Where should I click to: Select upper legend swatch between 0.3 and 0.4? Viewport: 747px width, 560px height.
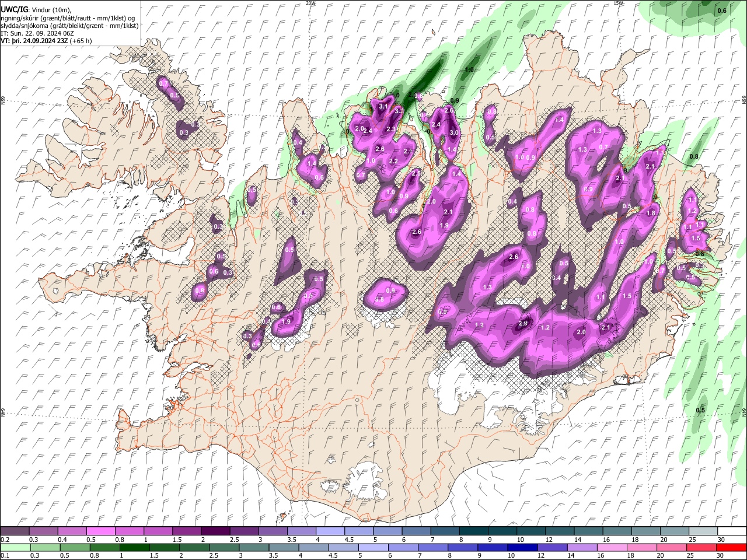pyautogui.click(x=43, y=531)
